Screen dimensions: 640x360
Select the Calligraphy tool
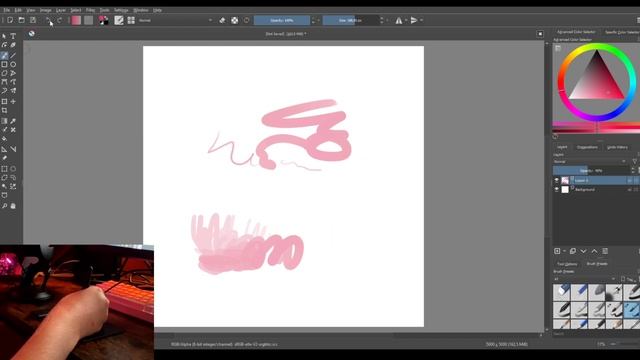pyautogui.click(x=13, y=45)
